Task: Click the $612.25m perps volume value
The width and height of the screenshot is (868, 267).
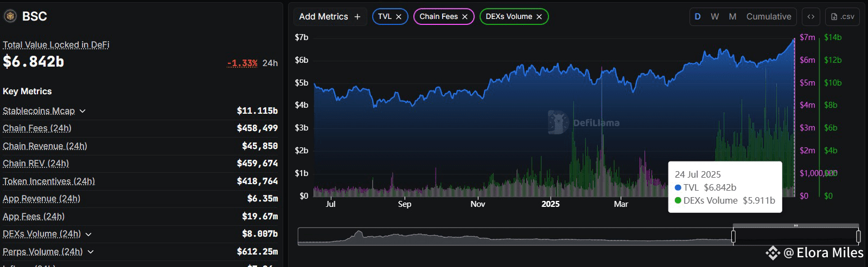Action: click(x=257, y=252)
